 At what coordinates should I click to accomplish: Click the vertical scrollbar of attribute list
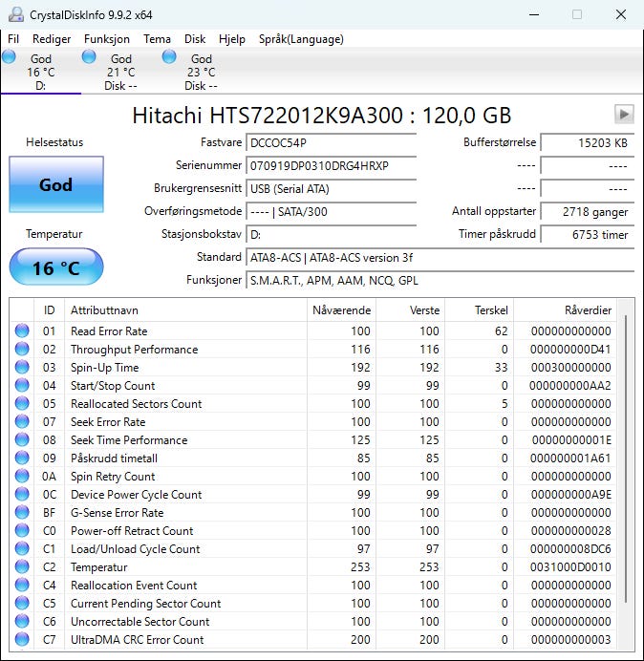tap(626, 459)
